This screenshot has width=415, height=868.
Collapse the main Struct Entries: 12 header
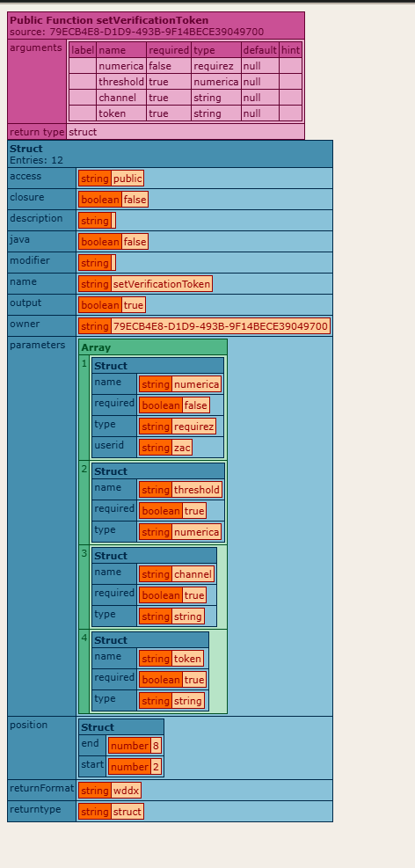[170, 154]
